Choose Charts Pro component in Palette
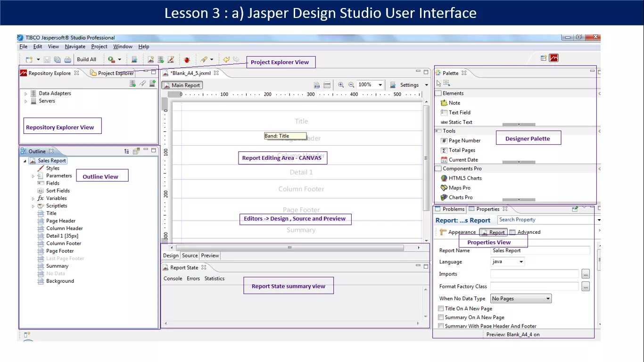Screen dimensions: 644x362 tap(456, 197)
